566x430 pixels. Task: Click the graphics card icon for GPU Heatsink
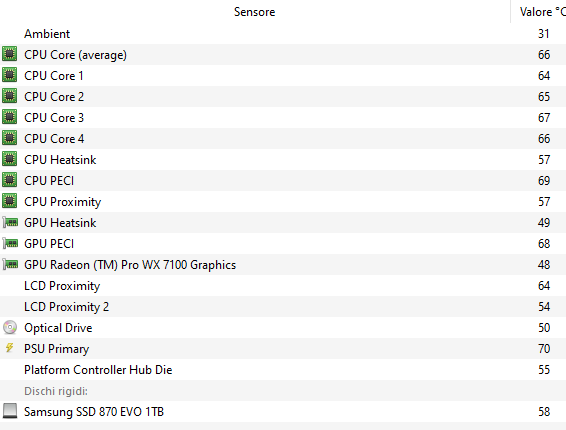(10, 222)
